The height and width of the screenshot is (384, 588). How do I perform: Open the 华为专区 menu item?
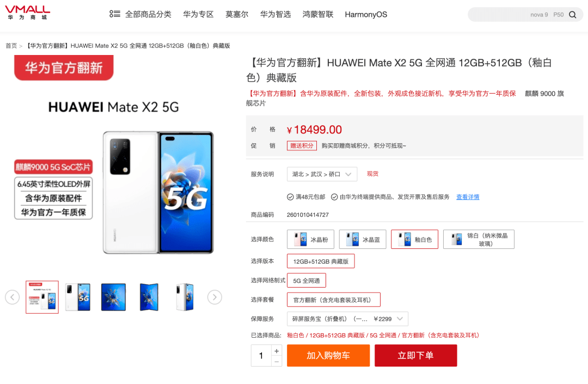(x=198, y=14)
